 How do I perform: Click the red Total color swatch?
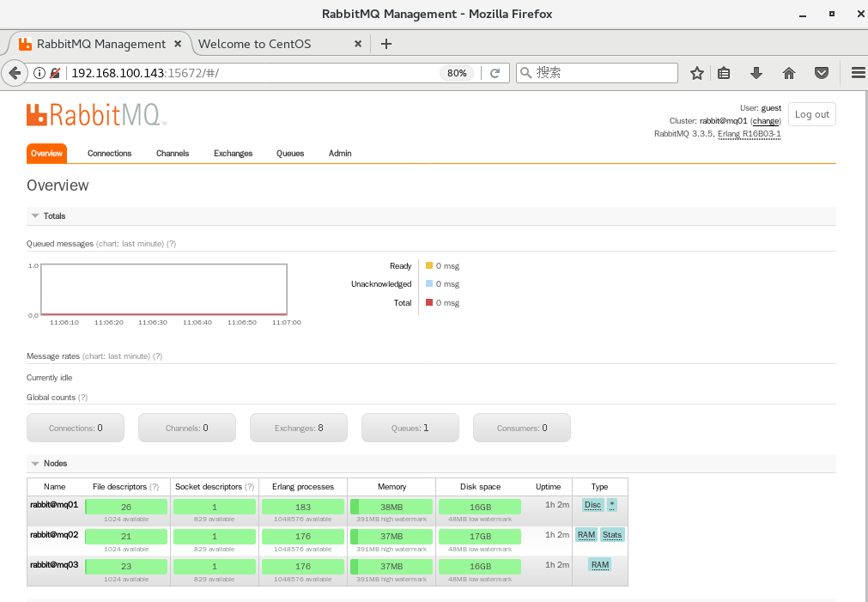pyautogui.click(x=429, y=302)
